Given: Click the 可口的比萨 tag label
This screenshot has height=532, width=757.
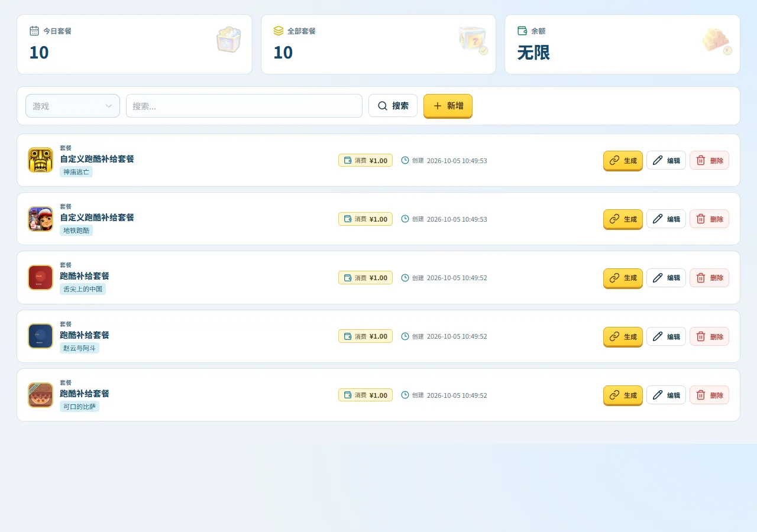Looking at the screenshot, I should [x=79, y=407].
